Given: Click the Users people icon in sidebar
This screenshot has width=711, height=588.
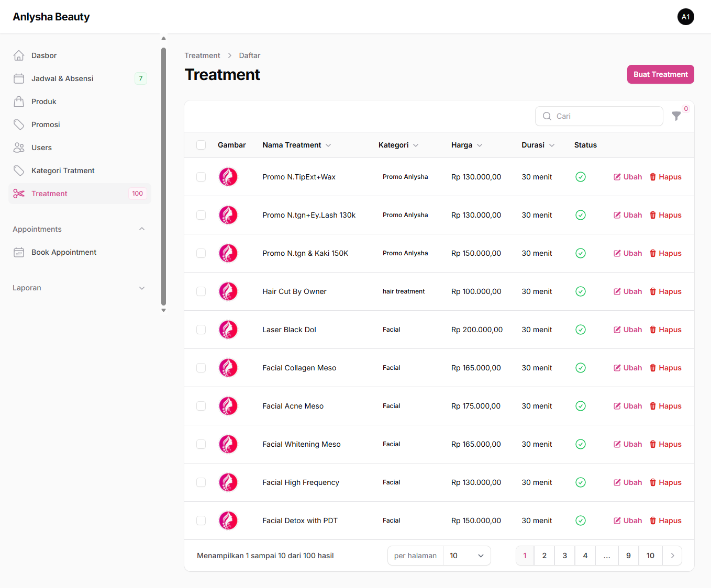Looking at the screenshot, I should pos(19,148).
